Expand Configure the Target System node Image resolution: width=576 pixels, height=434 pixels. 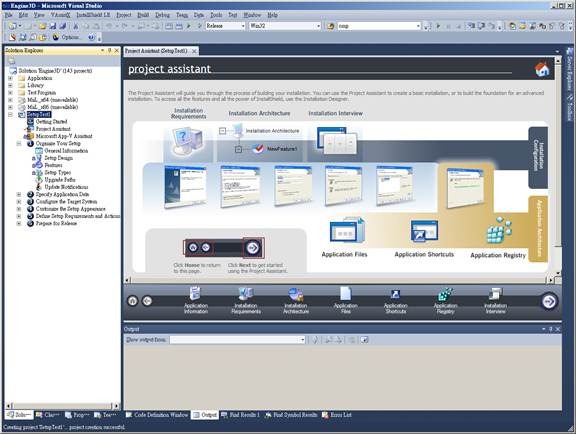point(19,202)
